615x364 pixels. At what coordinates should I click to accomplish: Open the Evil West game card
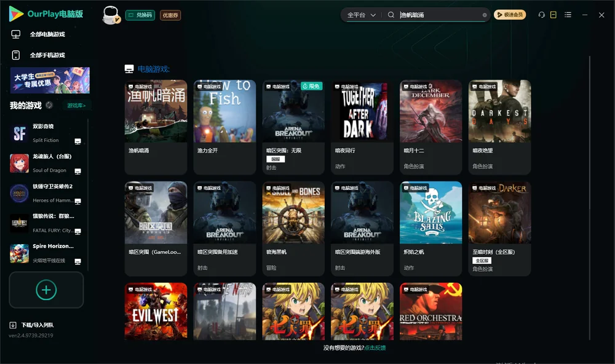(x=156, y=312)
